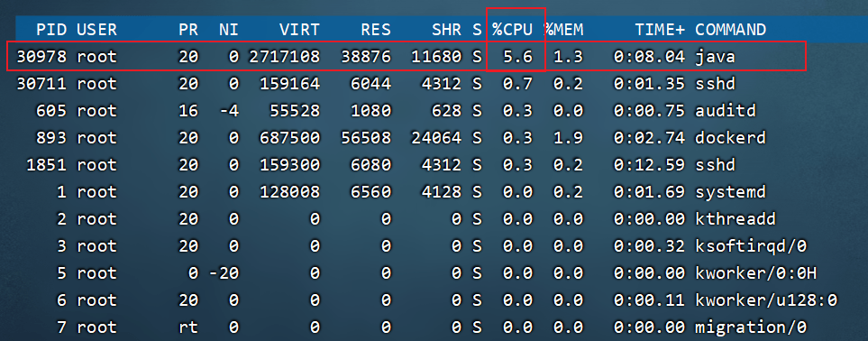Click the time value 0:00.75
This screenshot has height=341, width=868.
click(x=649, y=111)
